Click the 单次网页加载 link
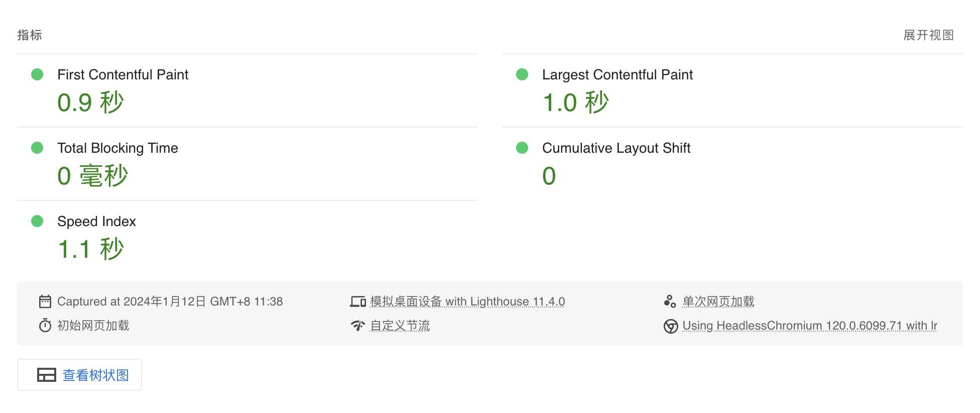This screenshot has height=413, width=980. tap(718, 301)
